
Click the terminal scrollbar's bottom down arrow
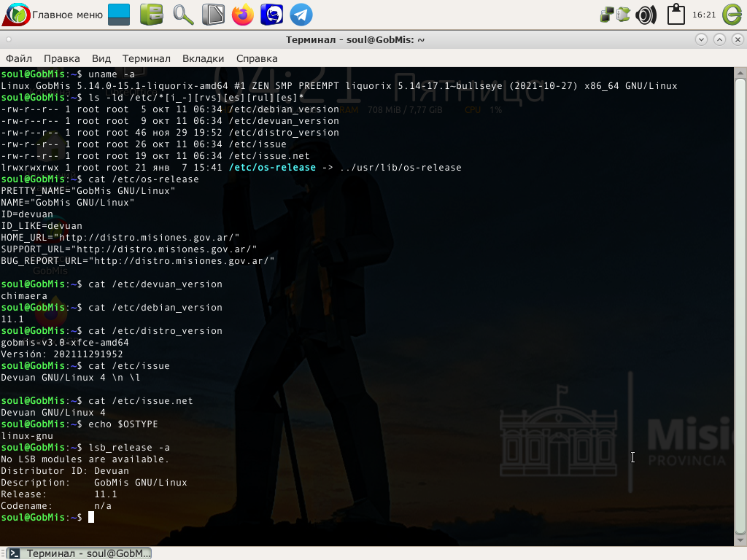coord(740,541)
